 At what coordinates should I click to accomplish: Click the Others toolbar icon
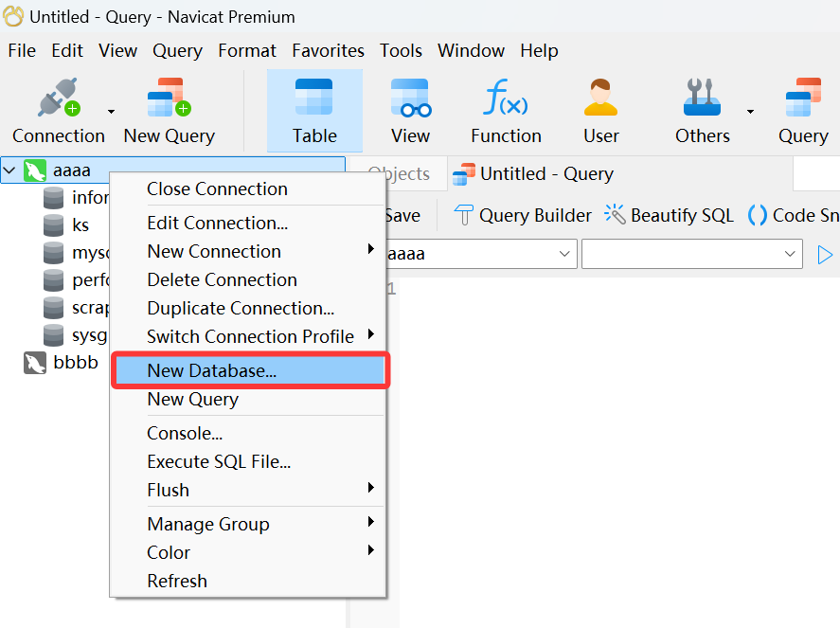tap(702, 97)
